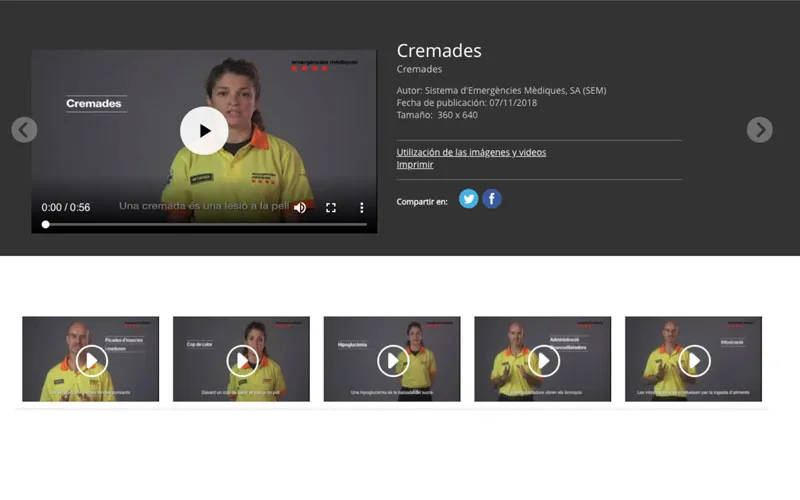The height and width of the screenshot is (500, 800).
Task: Click the video progress bar scrubber
Action: [45, 224]
